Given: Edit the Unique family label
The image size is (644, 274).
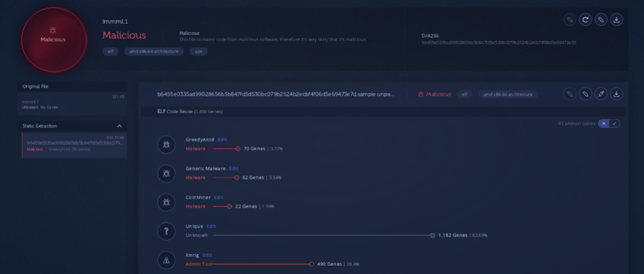Looking at the screenshot, I should 211,226.
